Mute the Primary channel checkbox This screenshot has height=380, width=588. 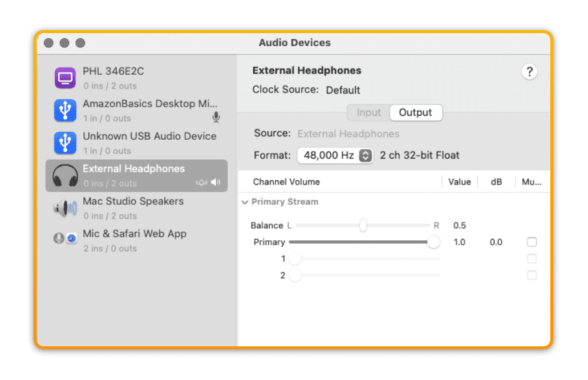[532, 242]
